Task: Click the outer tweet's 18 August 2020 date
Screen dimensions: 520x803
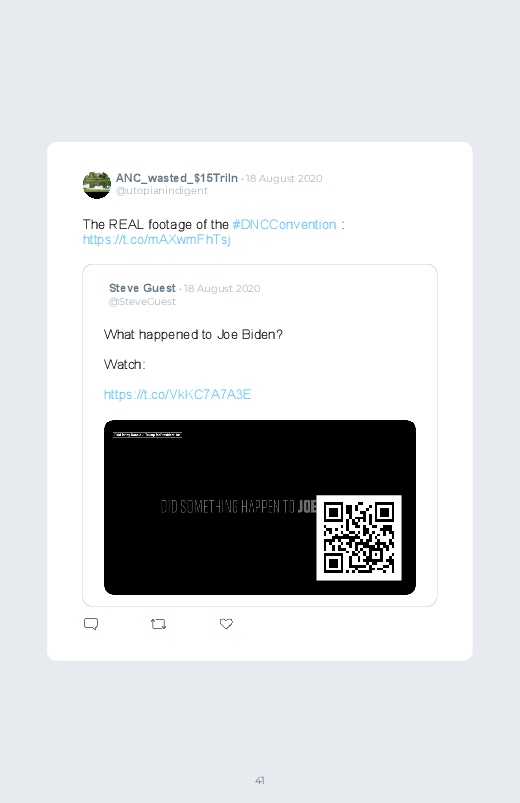Action: pos(284,178)
